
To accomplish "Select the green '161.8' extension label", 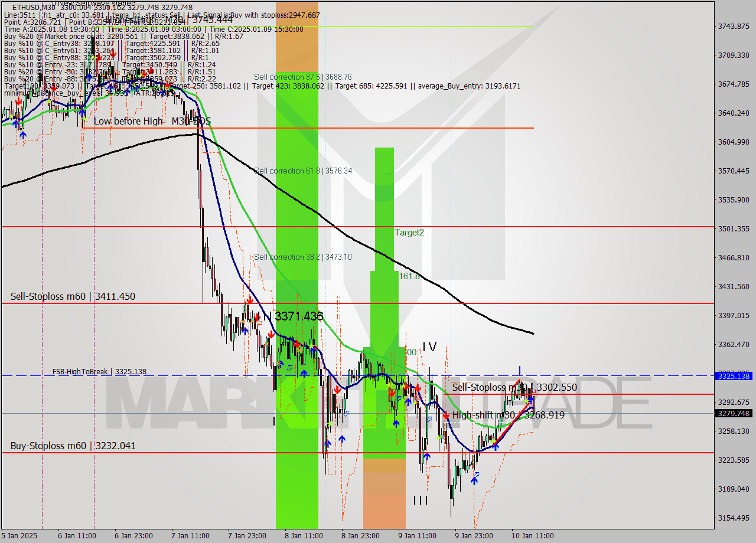I will point(409,276).
